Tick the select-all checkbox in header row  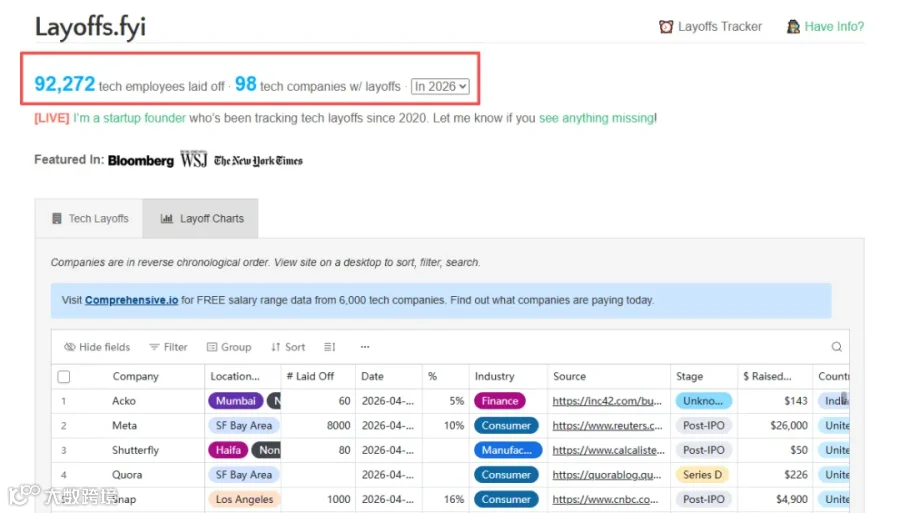coord(64,377)
